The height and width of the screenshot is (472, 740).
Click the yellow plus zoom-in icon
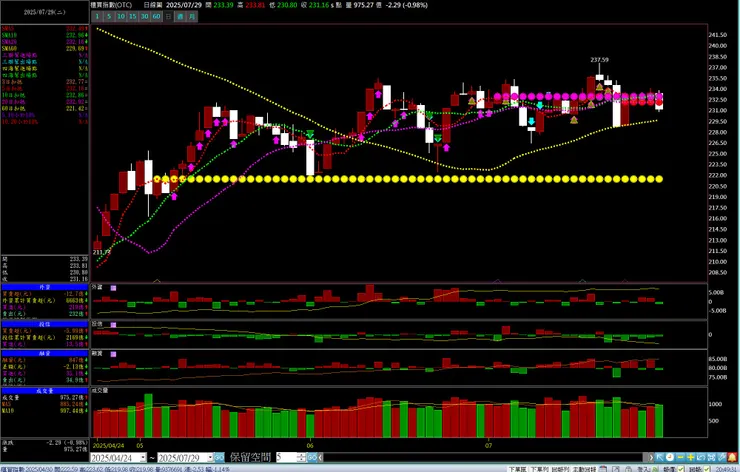(x=690, y=457)
